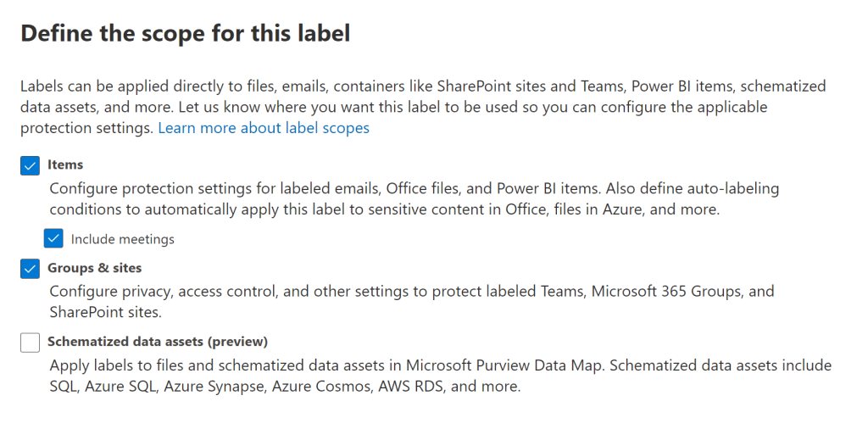Click the bold "Items" label text
The width and height of the screenshot is (868, 429).
click(x=65, y=164)
